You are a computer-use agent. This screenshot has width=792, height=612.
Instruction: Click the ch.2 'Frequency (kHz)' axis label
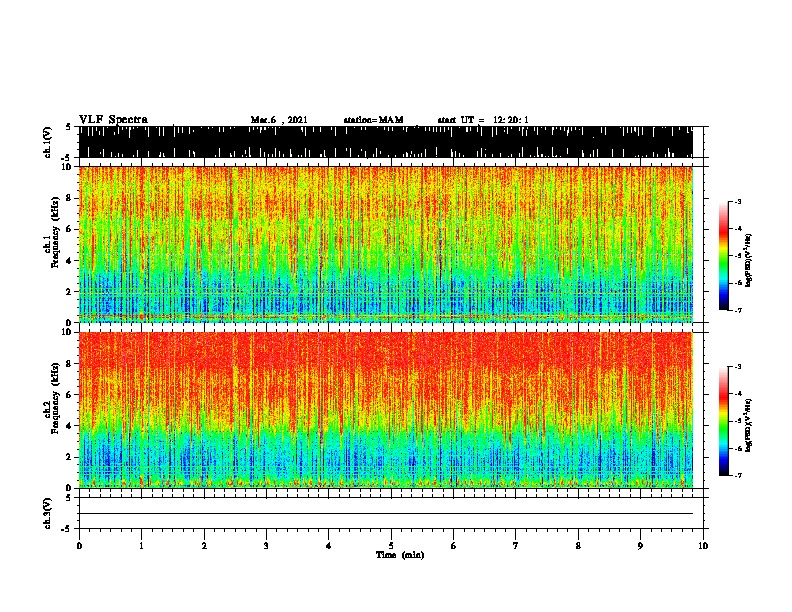pos(55,398)
